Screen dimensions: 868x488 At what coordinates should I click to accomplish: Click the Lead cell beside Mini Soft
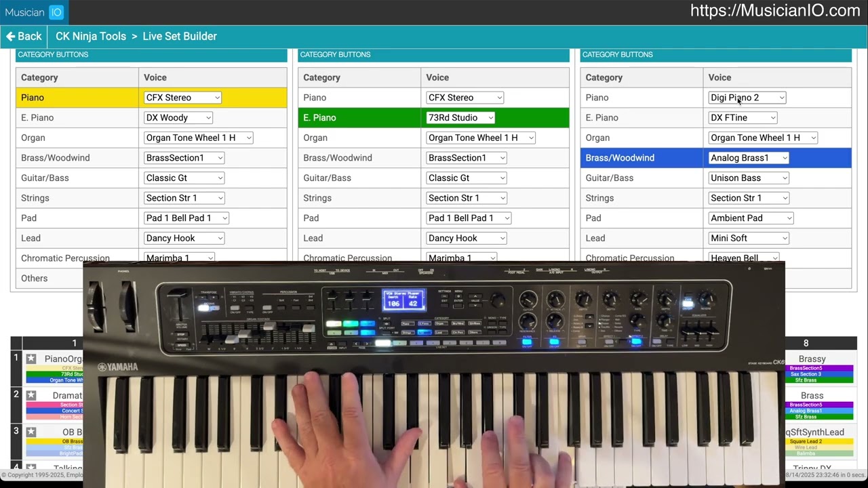pos(642,239)
